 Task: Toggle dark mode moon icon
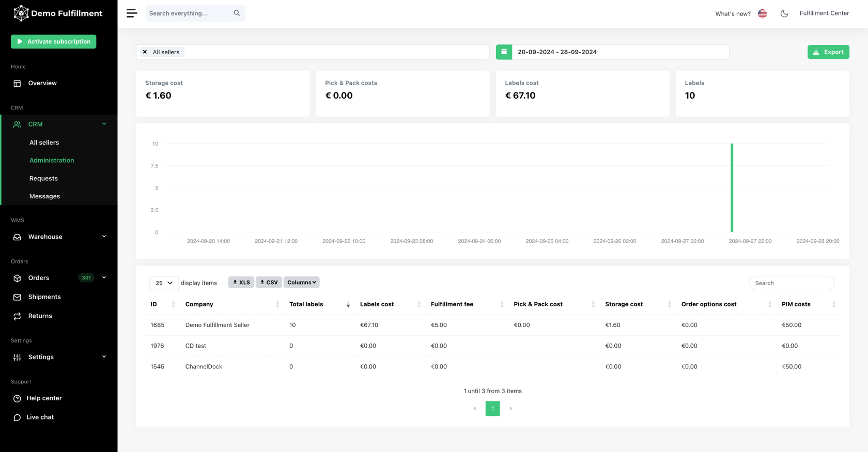point(784,14)
